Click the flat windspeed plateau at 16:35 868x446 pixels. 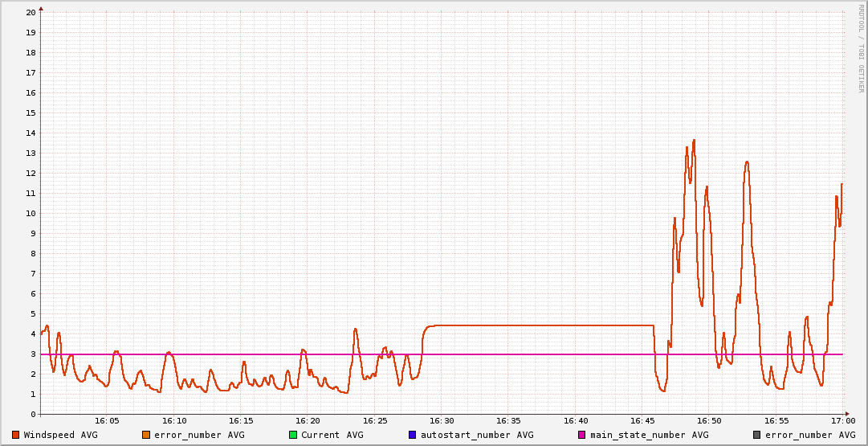coord(508,325)
